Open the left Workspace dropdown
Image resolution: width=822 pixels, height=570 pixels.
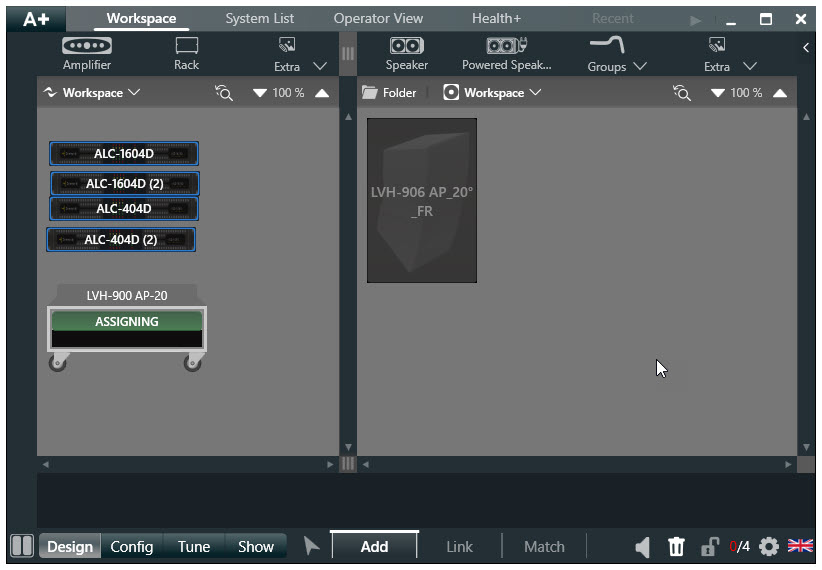click(91, 93)
